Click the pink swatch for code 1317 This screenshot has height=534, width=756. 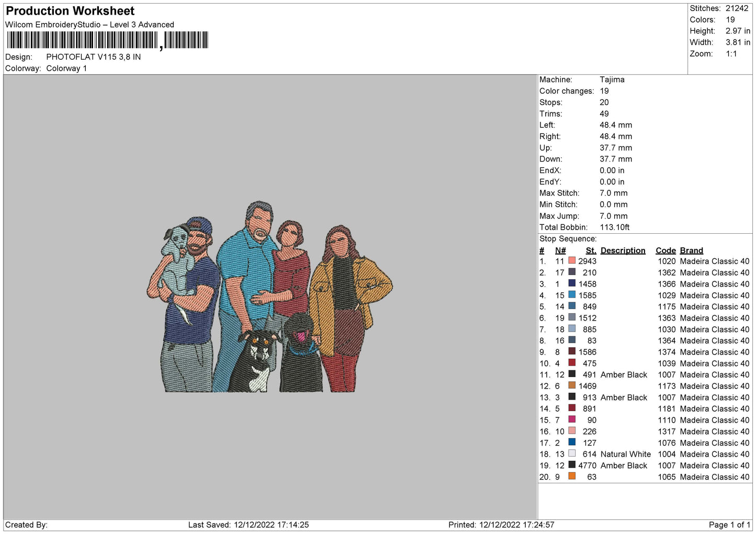point(572,431)
